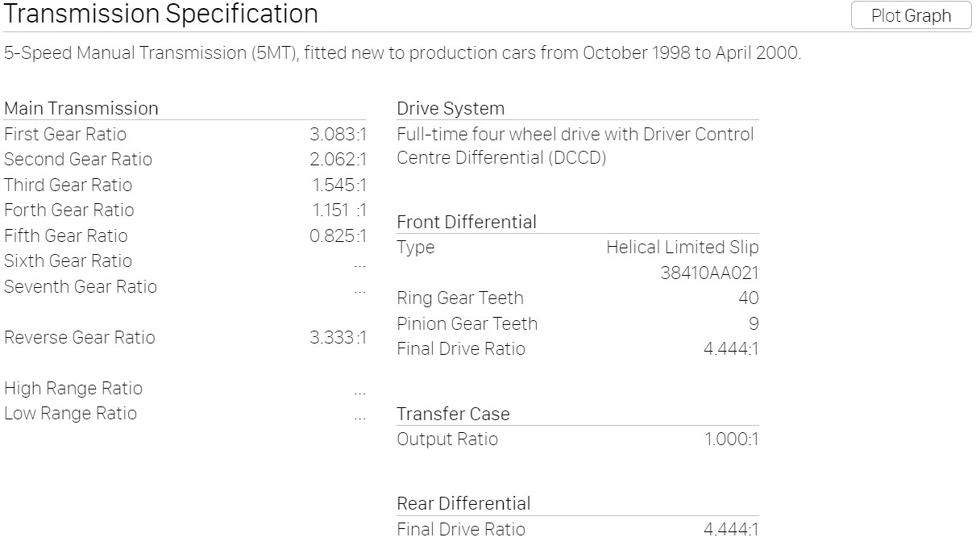The width and height of the screenshot is (980, 554).
Task: Select the Reverse Gear Ratio value 3.333:1
Action: tap(338, 338)
